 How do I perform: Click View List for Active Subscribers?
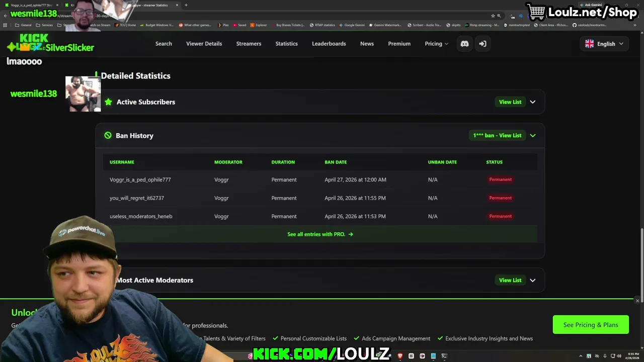510,102
